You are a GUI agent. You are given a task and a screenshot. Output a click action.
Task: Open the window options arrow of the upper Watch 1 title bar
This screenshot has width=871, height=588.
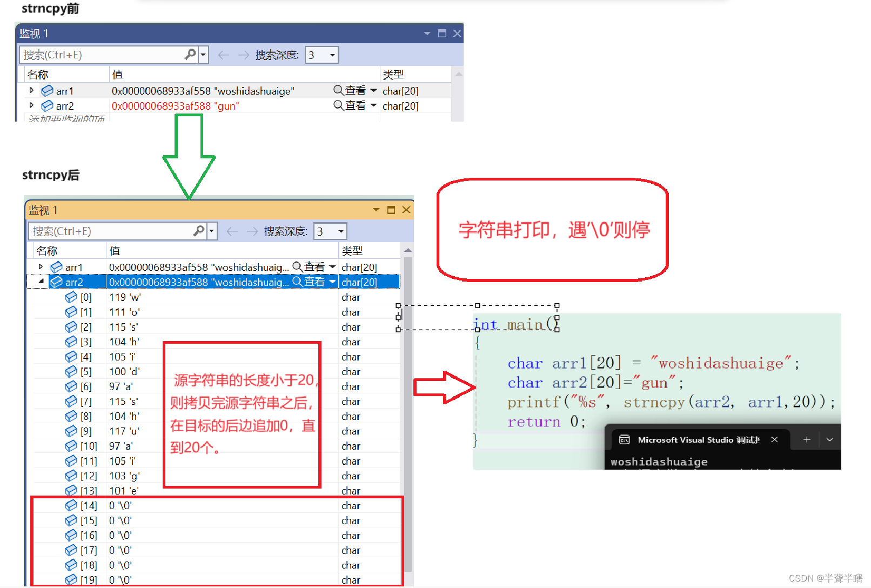pyautogui.click(x=427, y=34)
